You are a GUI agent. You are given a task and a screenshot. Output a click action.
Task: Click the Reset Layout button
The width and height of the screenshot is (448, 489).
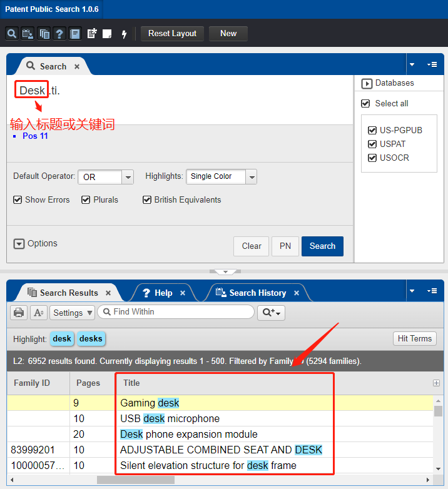pos(172,34)
